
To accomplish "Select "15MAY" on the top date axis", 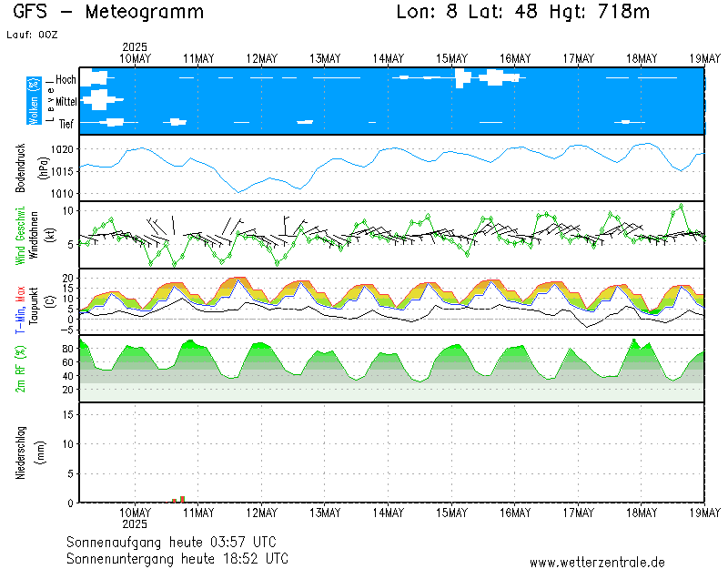I will (x=451, y=59).
